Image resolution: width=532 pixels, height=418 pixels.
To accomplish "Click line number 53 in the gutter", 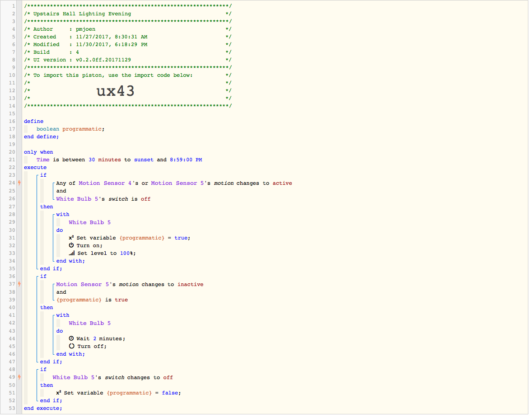I will point(12,409).
